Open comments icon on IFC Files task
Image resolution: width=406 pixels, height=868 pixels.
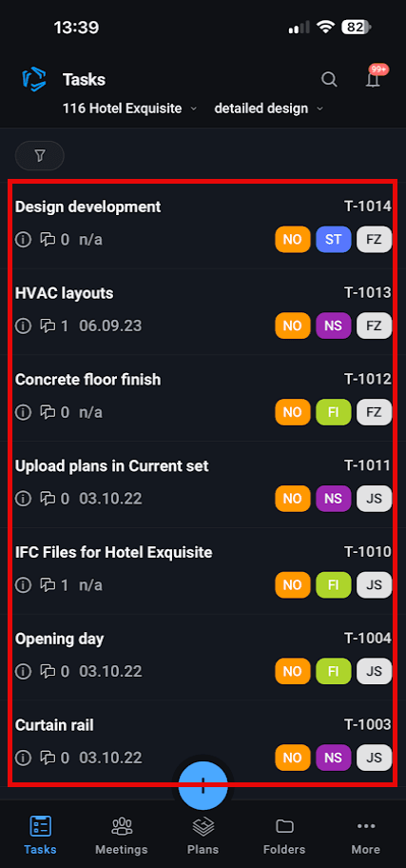coord(48,585)
